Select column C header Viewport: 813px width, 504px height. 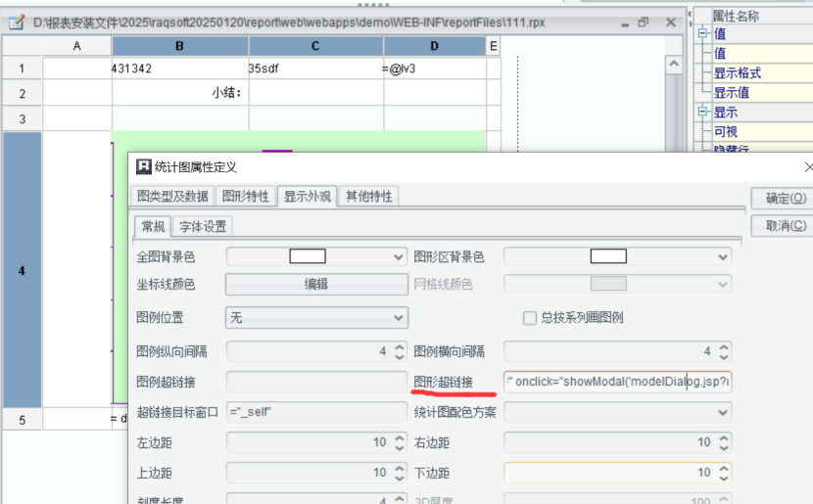click(x=315, y=46)
